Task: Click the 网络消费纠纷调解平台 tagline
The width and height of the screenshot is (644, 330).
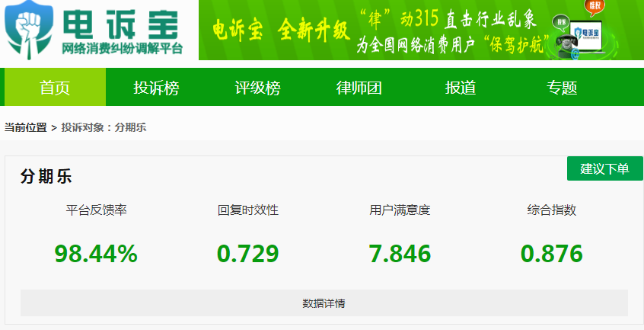Action: (122, 49)
